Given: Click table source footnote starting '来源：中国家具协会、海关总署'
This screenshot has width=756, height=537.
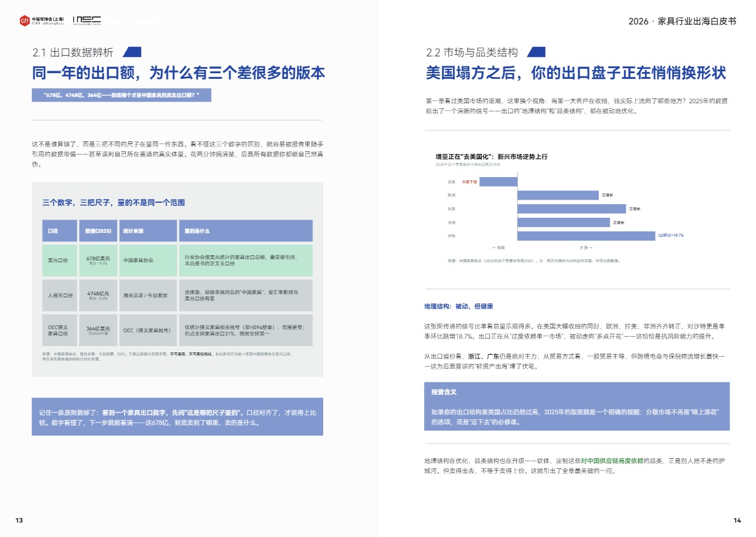Looking at the screenshot, I should pos(167,357).
